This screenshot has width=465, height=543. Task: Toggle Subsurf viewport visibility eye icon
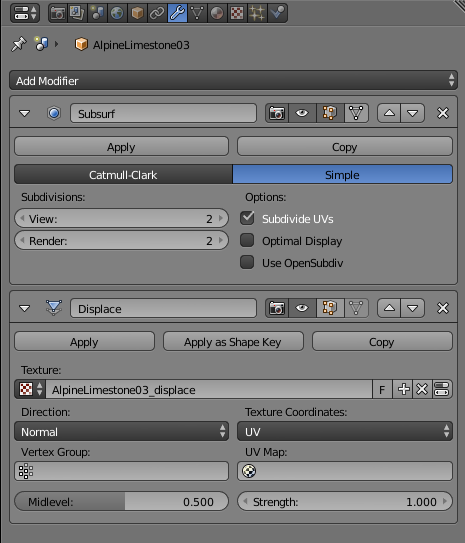coord(302,113)
